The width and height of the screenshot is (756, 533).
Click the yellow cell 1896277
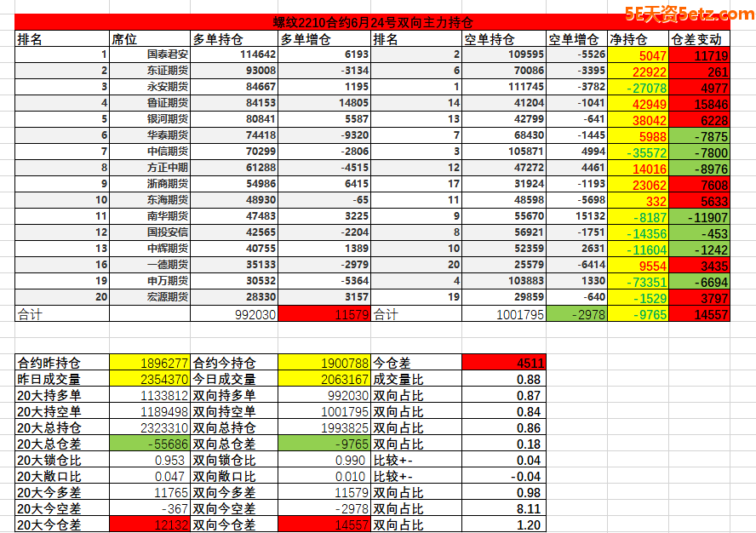tap(150, 362)
